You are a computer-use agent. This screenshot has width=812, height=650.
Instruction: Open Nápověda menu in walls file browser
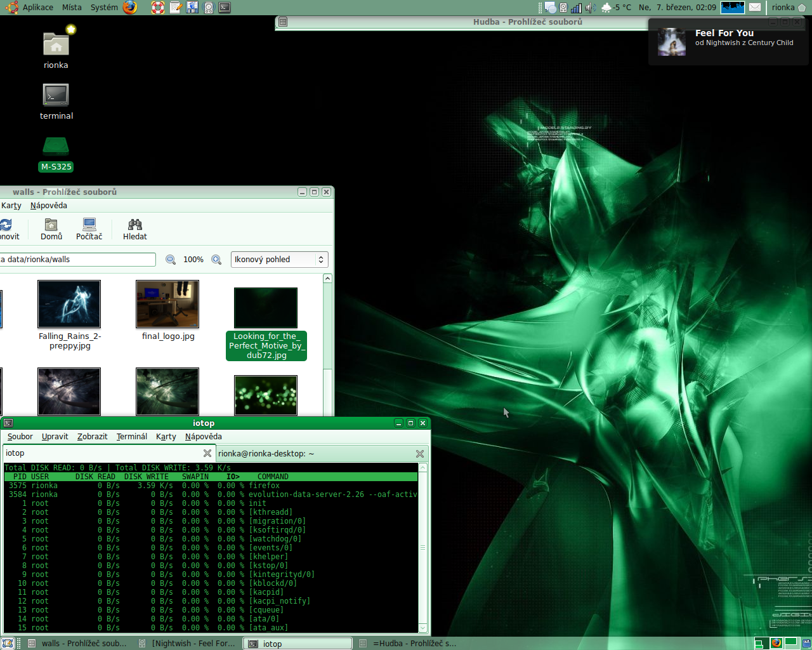(x=49, y=206)
